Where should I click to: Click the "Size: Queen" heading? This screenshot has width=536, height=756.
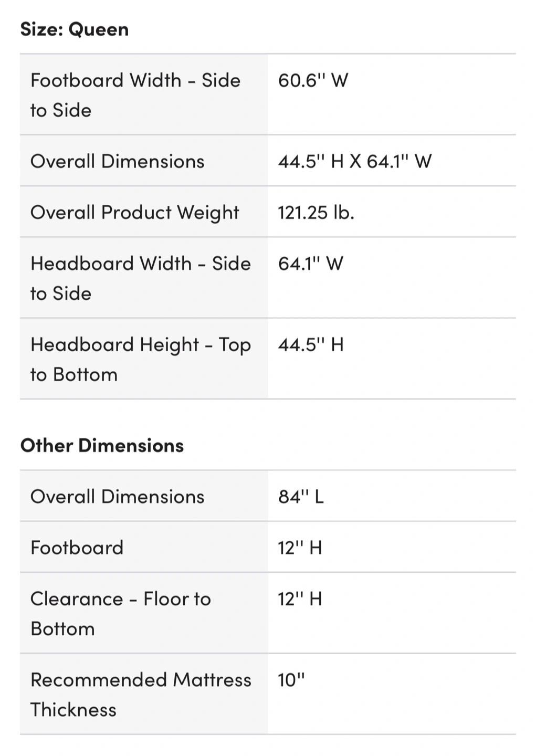point(74,29)
